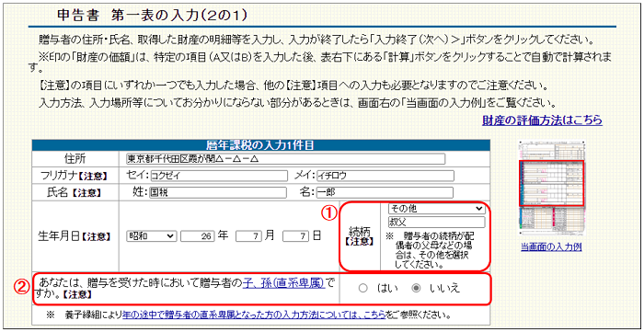Click the セイ furigana input field
Screen dimensions: 644x332
[219, 176]
